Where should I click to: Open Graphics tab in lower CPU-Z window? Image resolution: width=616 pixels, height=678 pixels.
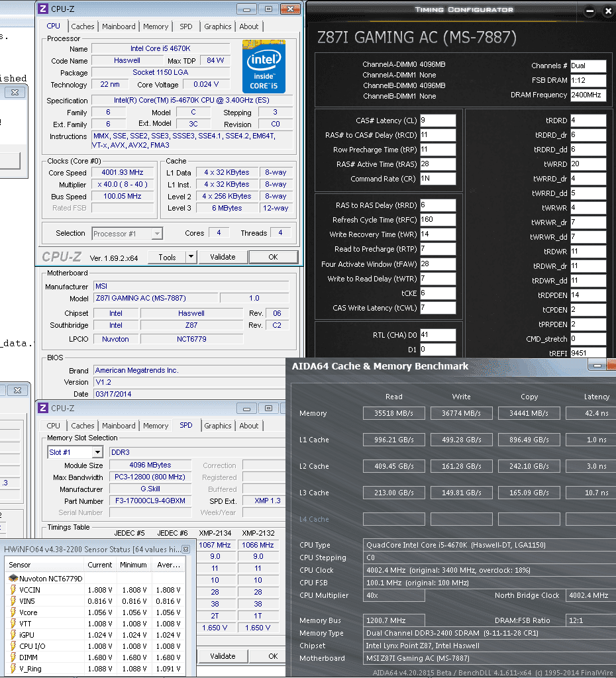pos(218,426)
